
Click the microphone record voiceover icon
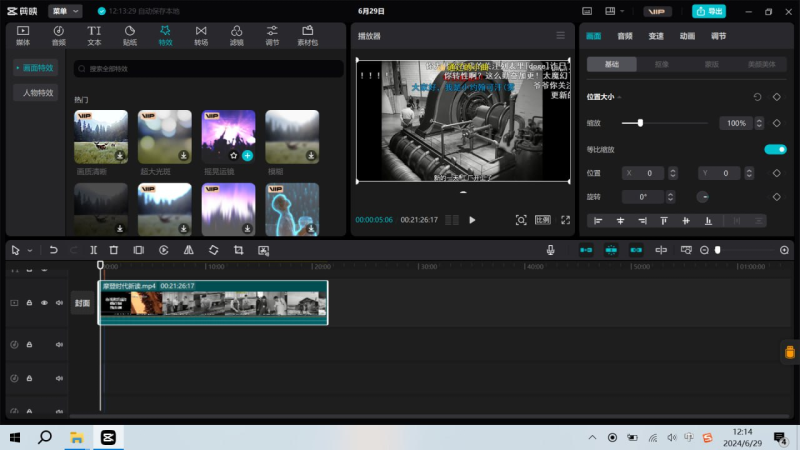(x=551, y=250)
